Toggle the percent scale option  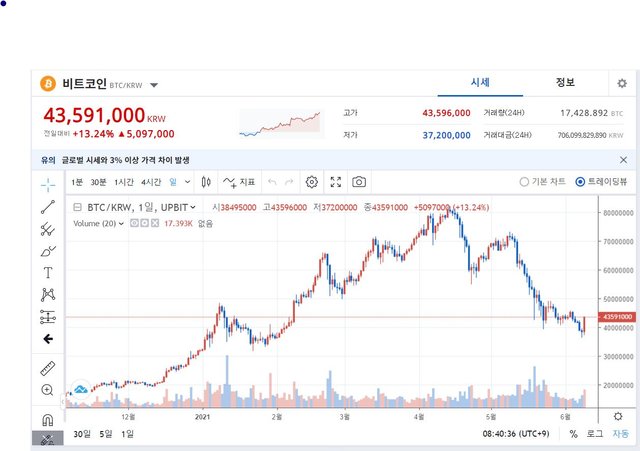point(573,434)
